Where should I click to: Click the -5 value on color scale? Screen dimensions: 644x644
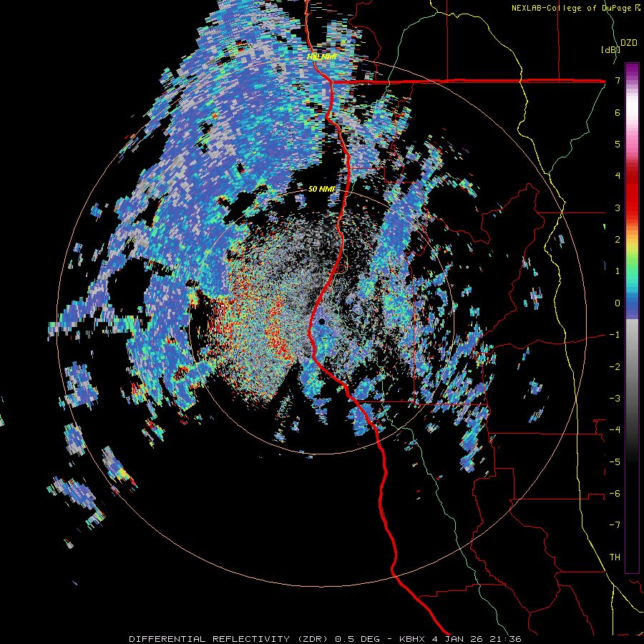[x=615, y=462]
